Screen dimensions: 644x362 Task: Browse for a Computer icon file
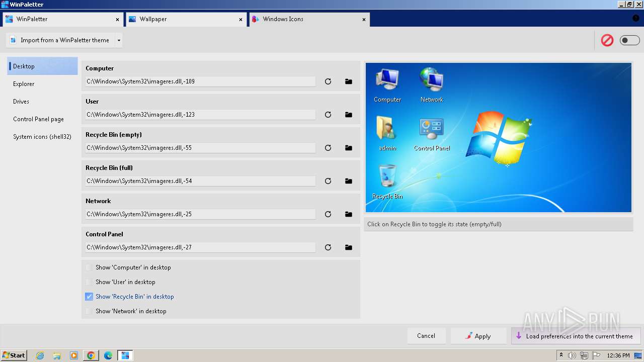click(348, 81)
